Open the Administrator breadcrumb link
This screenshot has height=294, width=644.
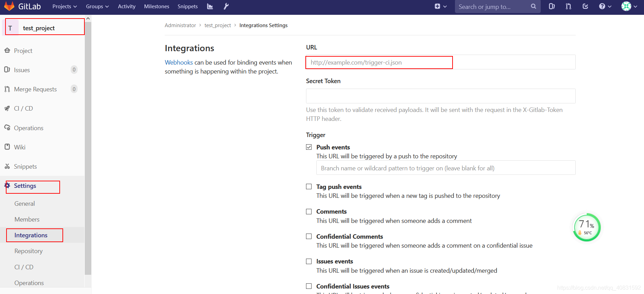180,25
